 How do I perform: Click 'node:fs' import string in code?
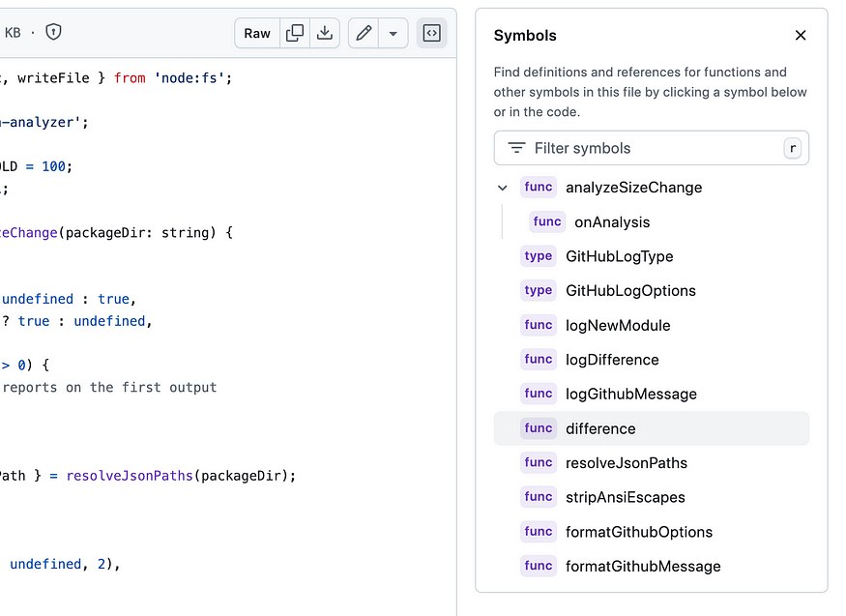pos(189,78)
